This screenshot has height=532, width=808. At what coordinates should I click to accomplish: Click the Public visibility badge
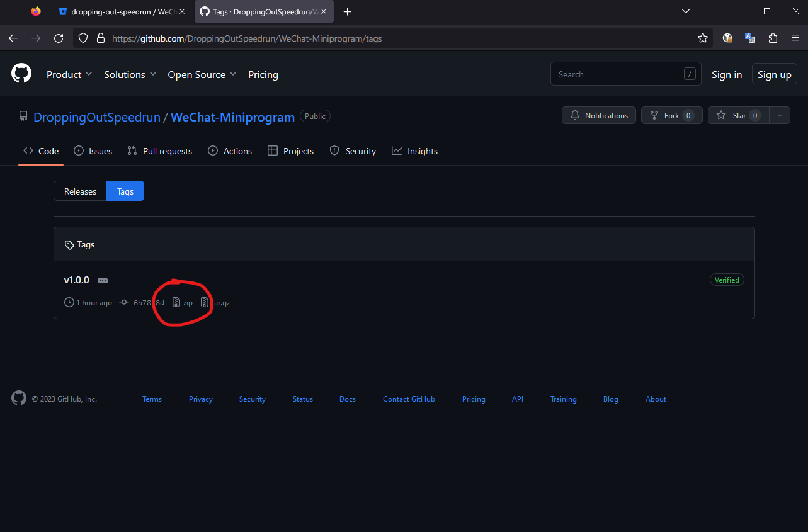coord(315,116)
